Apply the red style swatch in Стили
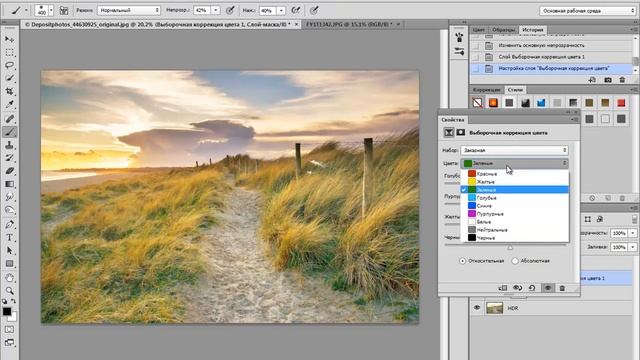The image size is (640, 360). [621, 103]
